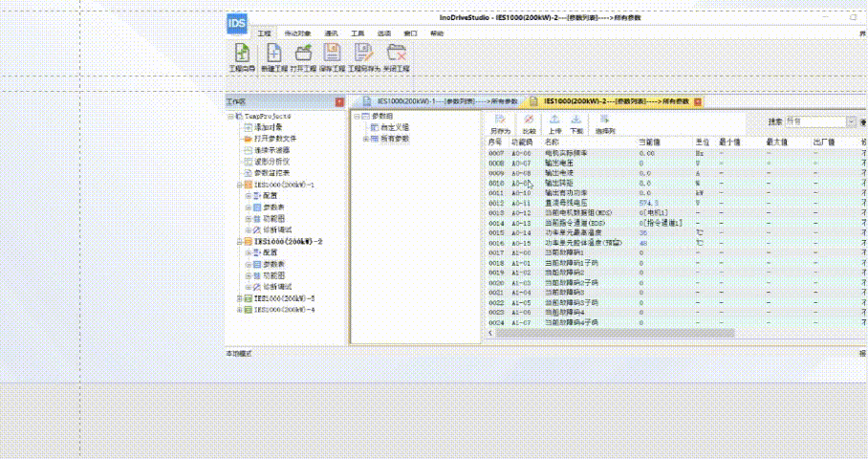The width and height of the screenshot is (868, 459).
Task: Select 添加对象 in the workspace tree
Action: click(268, 127)
